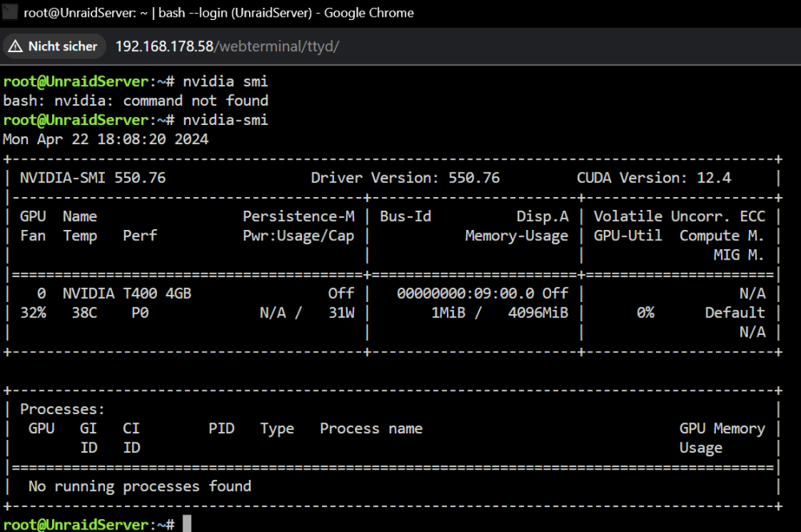Click the Bus-Id 00000000:09:00.0 value
The width and height of the screenshot is (801, 532).
pos(465,293)
